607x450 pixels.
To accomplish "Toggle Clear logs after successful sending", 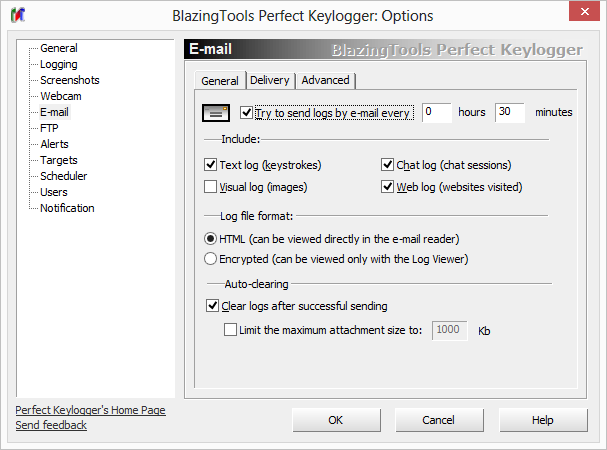I will pyautogui.click(x=212, y=306).
